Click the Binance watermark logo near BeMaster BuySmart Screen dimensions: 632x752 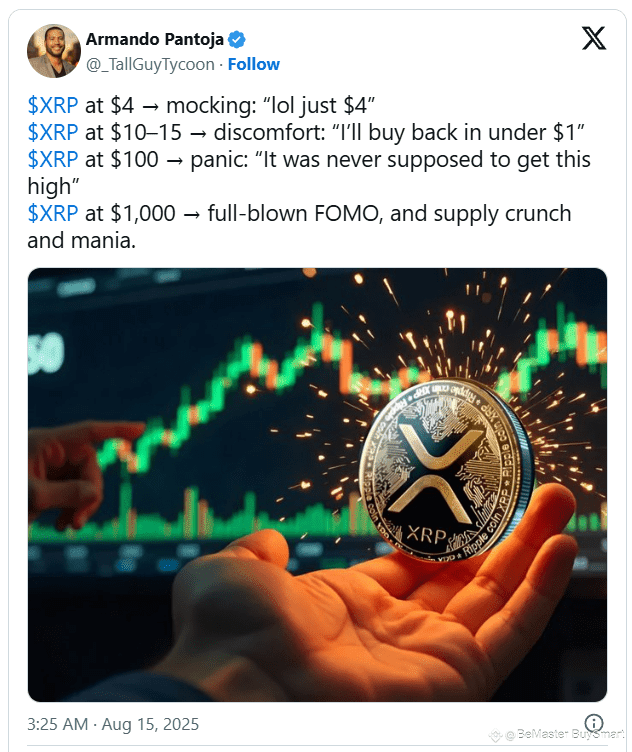click(x=495, y=734)
